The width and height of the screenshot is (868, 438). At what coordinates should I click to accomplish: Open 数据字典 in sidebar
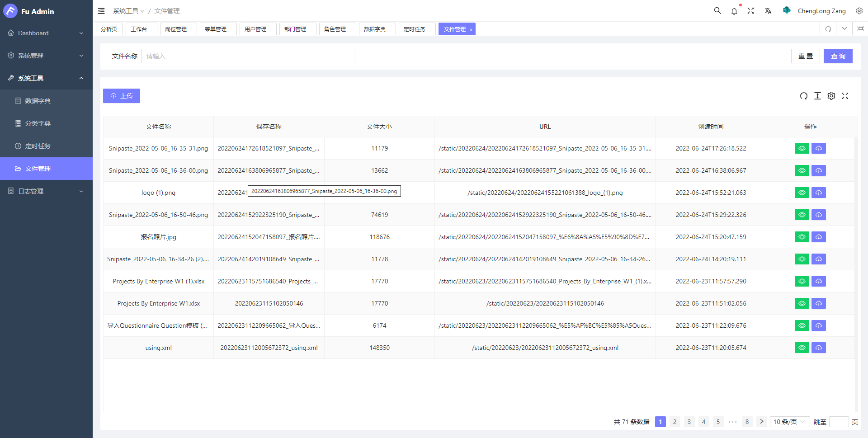click(x=46, y=101)
